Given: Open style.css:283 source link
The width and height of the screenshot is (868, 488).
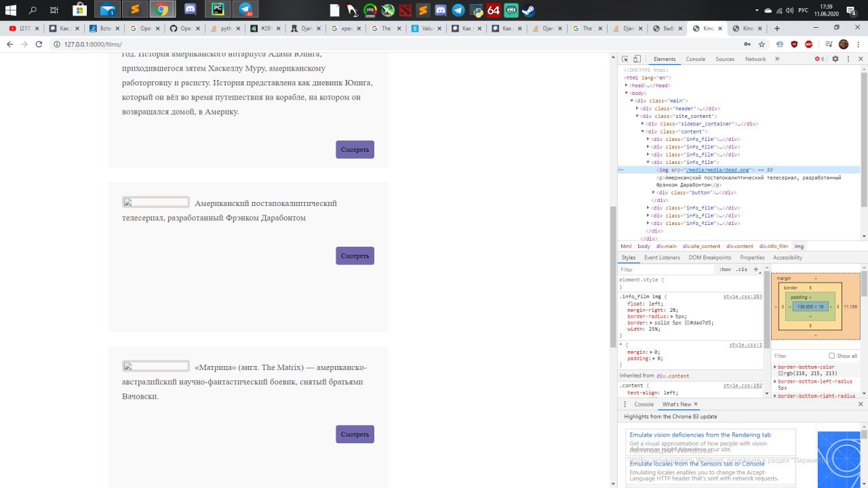Looking at the screenshot, I should (x=743, y=296).
